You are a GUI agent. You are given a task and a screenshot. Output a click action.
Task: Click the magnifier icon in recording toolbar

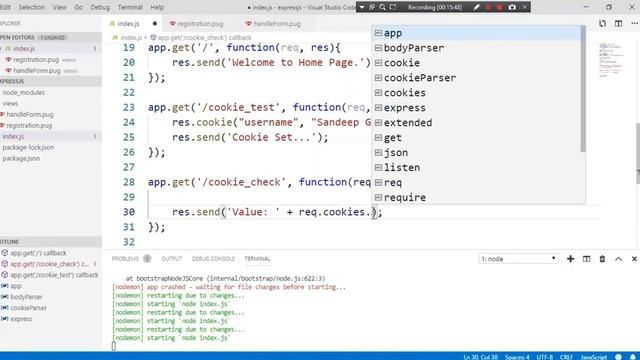click(382, 7)
